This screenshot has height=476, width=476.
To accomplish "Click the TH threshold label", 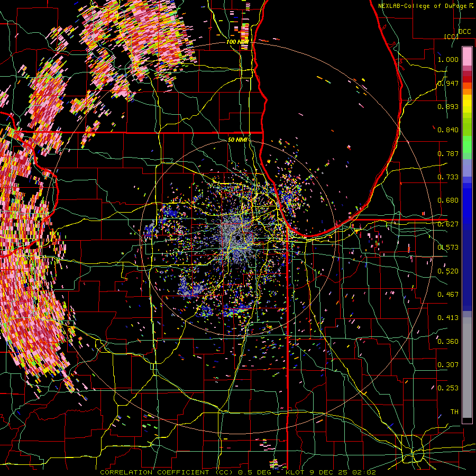I will [454, 412].
